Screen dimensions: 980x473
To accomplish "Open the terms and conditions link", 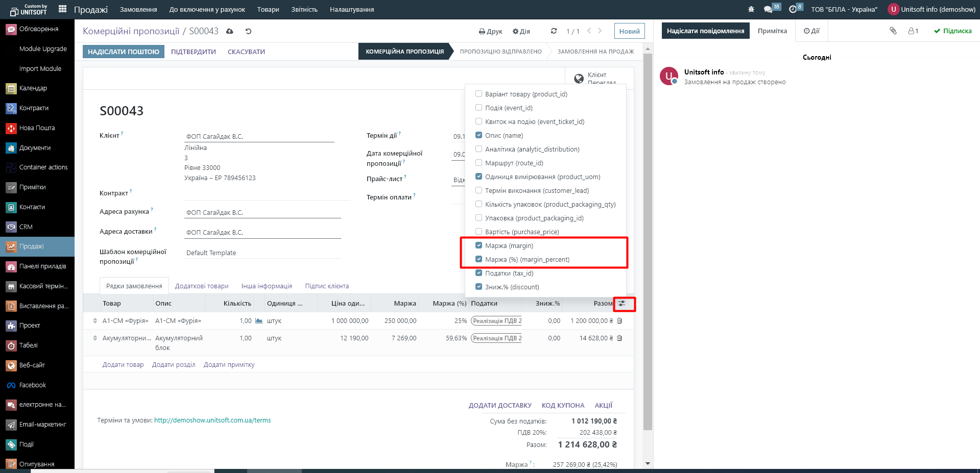I will 212,420.
